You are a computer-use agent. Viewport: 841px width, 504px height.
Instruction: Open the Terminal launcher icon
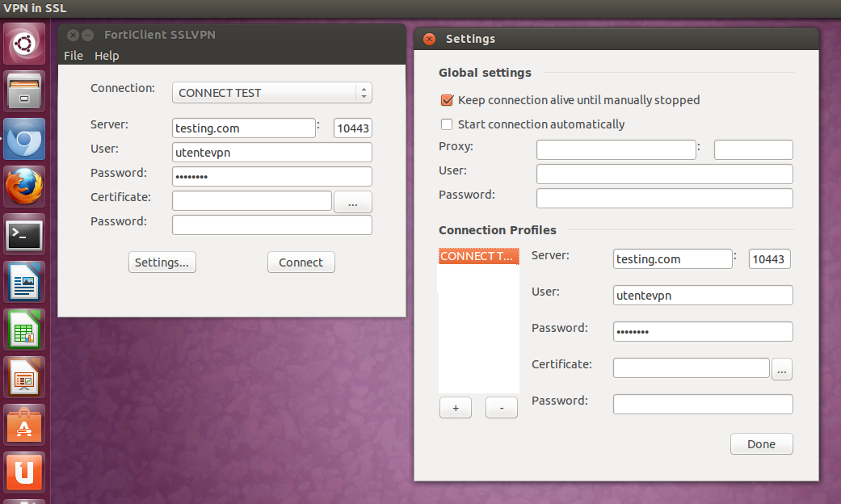point(26,235)
